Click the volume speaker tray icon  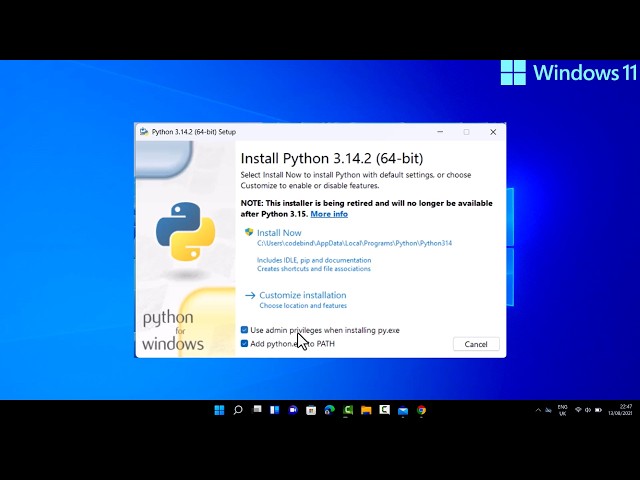[x=588, y=410]
